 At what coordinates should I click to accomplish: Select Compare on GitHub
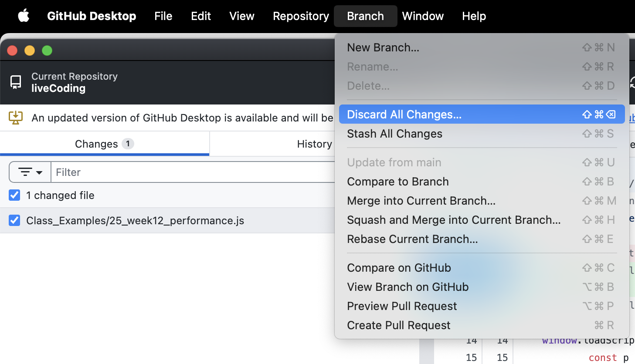pyautogui.click(x=482, y=268)
